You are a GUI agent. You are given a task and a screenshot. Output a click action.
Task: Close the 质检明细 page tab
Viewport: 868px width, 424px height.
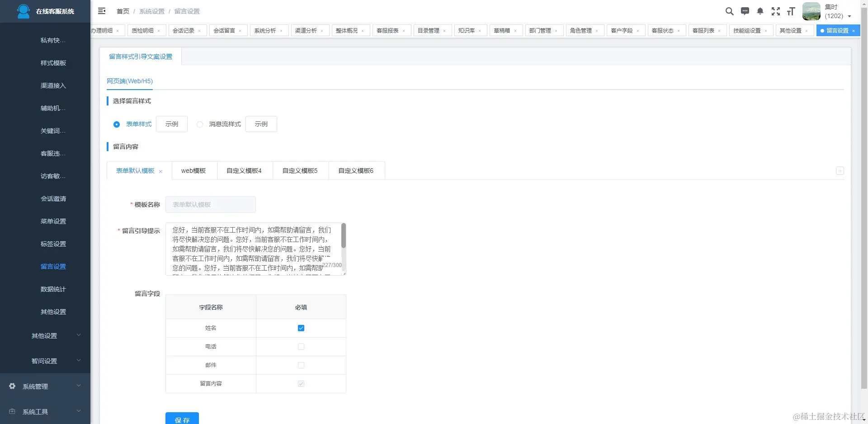pos(159,31)
